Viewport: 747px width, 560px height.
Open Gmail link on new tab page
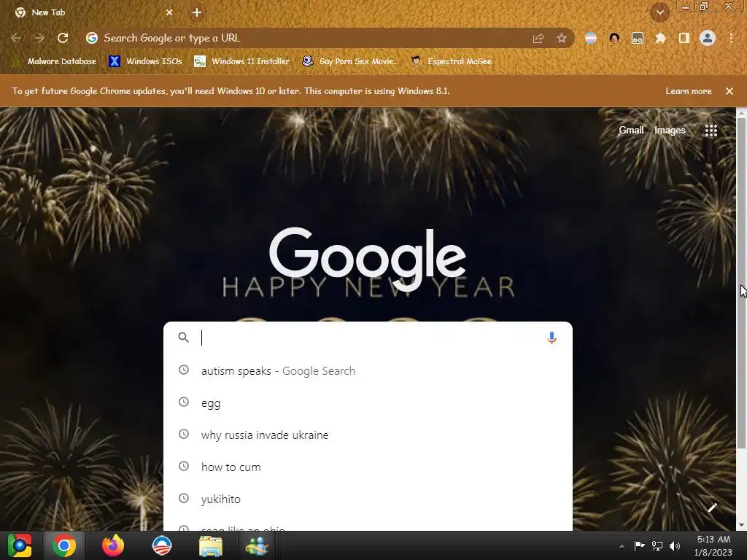[x=631, y=130]
